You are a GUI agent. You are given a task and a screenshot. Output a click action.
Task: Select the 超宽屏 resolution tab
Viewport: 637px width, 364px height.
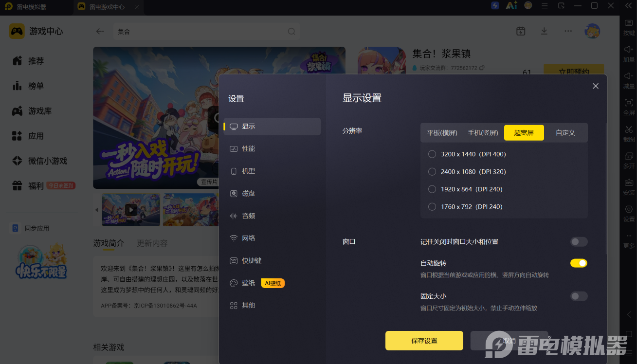[x=524, y=133]
